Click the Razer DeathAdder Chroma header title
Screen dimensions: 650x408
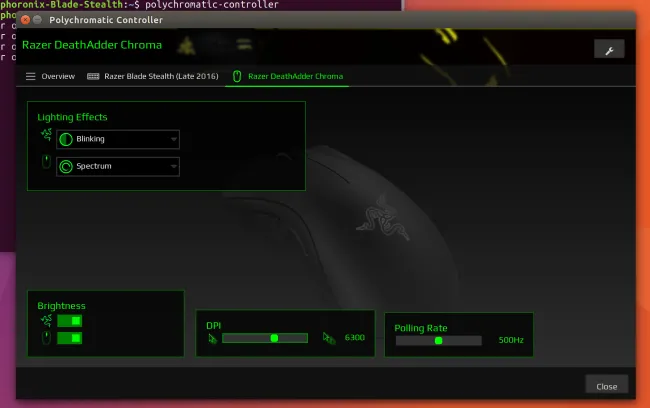(92, 45)
